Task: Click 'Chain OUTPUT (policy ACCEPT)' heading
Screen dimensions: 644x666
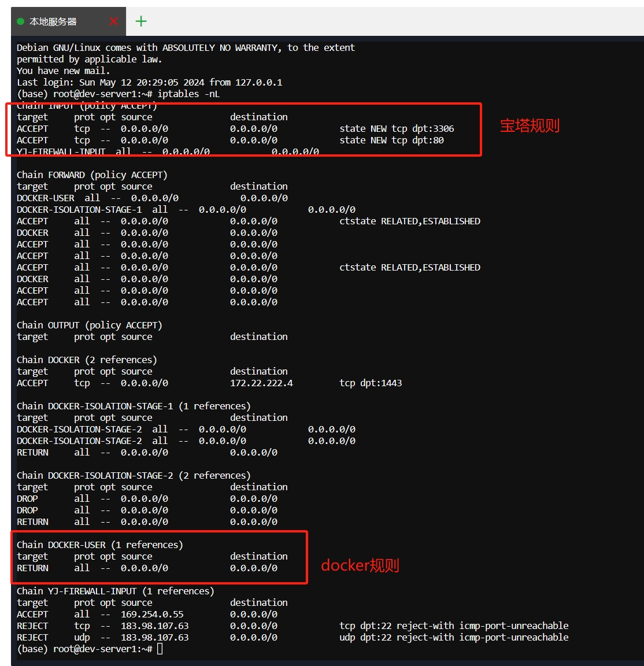Action: click(x=90, y=325)
